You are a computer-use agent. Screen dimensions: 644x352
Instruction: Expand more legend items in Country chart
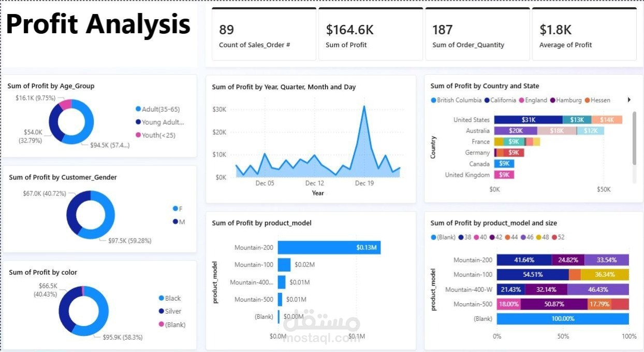coord(629,100)
